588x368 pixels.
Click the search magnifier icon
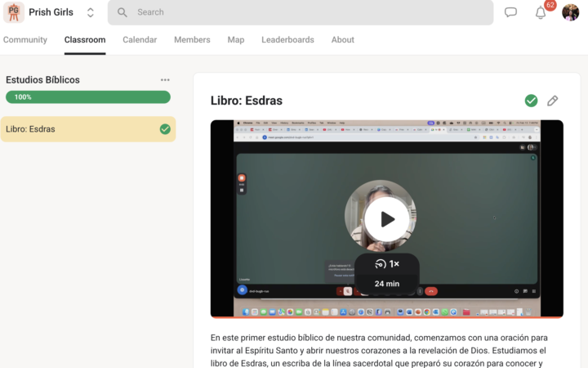(x=122, y=12)
